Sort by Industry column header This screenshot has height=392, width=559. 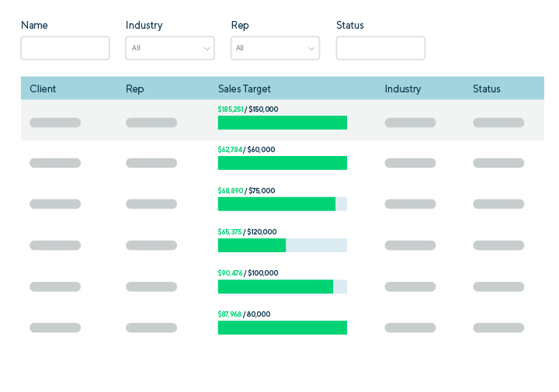tap(402, 88)
